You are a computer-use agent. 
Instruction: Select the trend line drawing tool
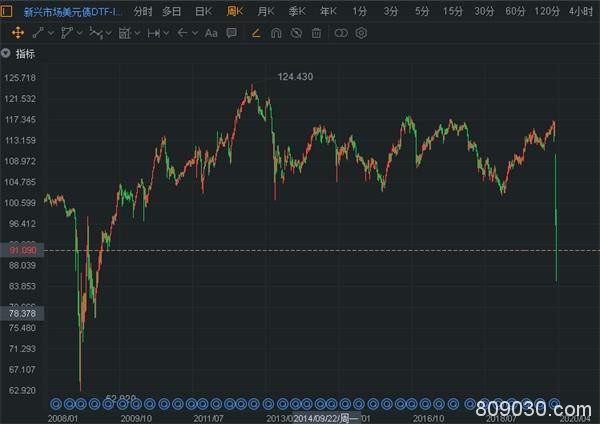click(x=37, y=33)
